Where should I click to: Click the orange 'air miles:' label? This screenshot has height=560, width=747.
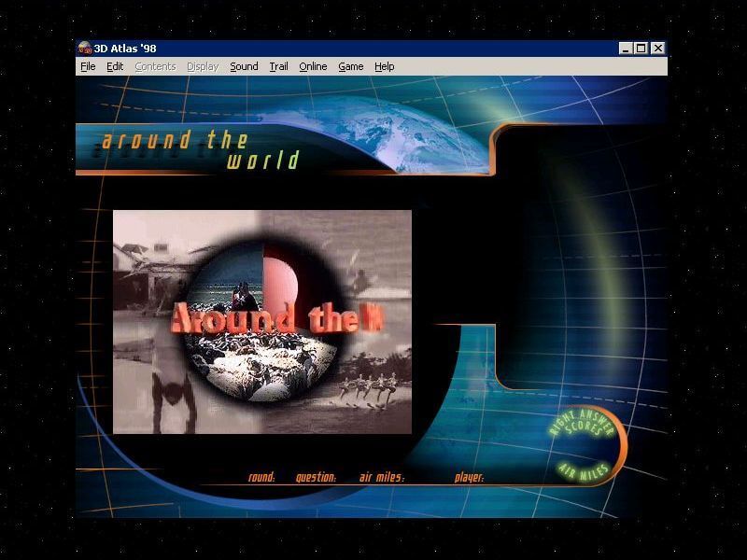[x=382, y=477]
